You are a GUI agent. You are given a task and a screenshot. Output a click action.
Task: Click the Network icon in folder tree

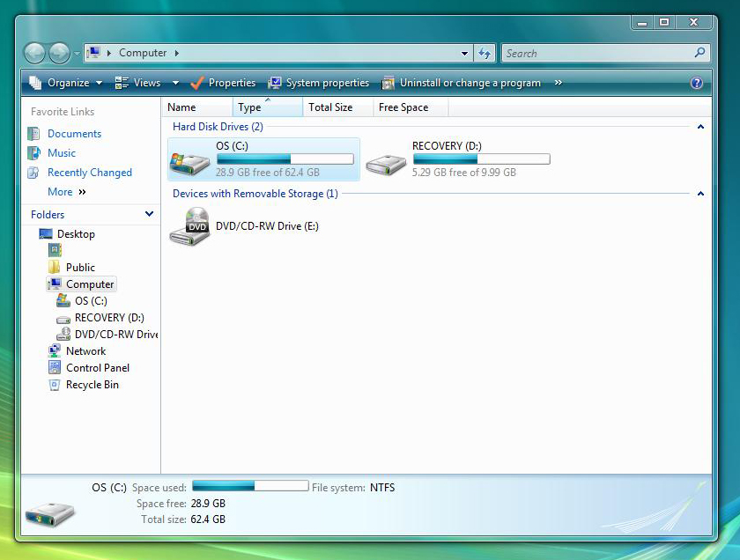point(55,350)
